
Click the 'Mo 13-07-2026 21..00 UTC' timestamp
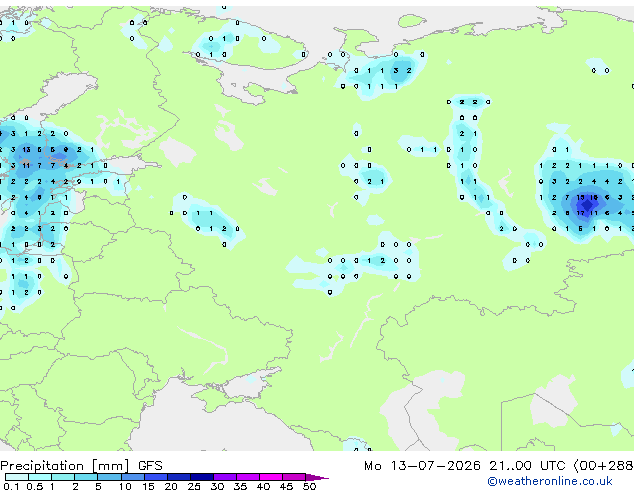pyautogui.click(x=464, y=466)
